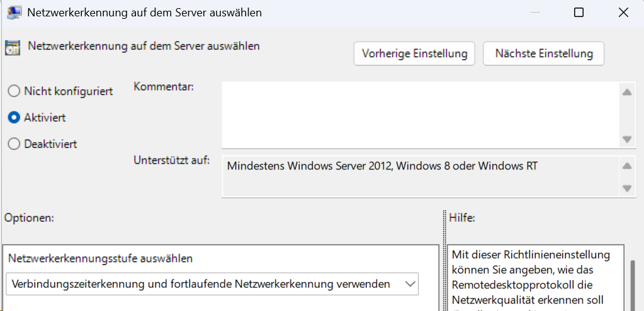The width and height of the screenshot is (644, 311).
Task: Click the Unterstützt auf scroll up arrow
Action: 626,166
